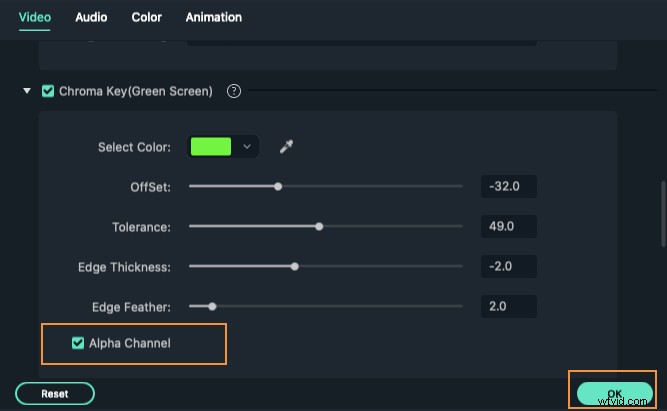The image size is (667, 411).
Task: Click the Tolerance slider handle
Action: coord(319,227)
